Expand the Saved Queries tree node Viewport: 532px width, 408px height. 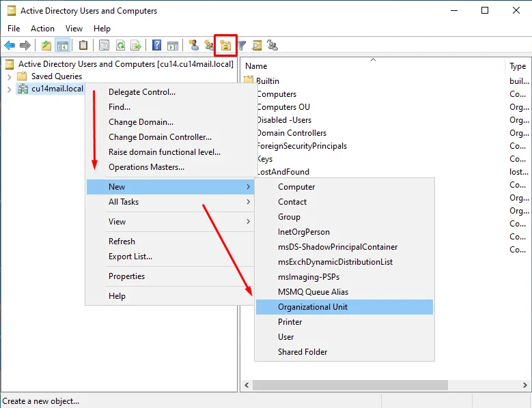(x=9, y=77)
